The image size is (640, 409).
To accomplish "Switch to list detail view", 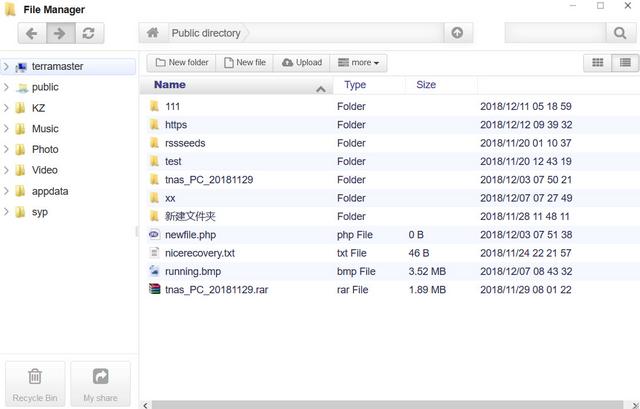I will (625, 62).
